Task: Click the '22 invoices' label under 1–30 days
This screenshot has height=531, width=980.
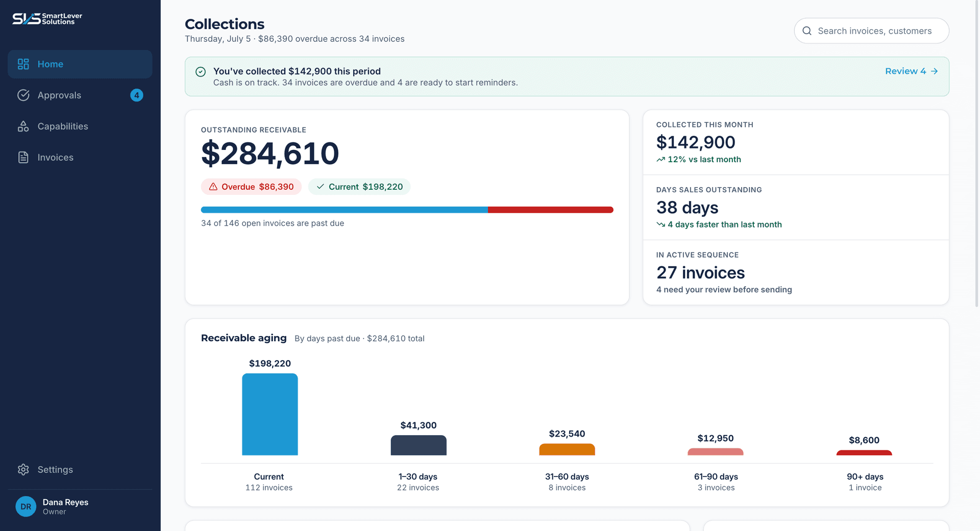Action: pyautogui.click(x=418, y=488)
